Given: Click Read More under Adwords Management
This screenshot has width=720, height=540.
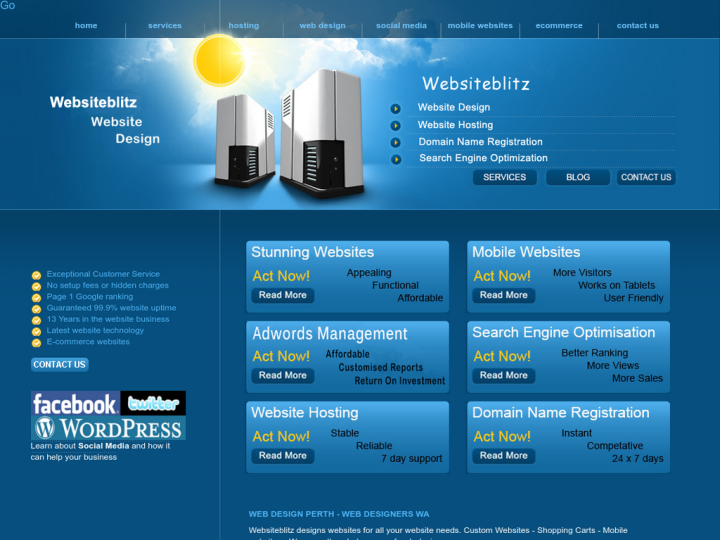Looking at the screenshot, I should (x=282, y=375).
